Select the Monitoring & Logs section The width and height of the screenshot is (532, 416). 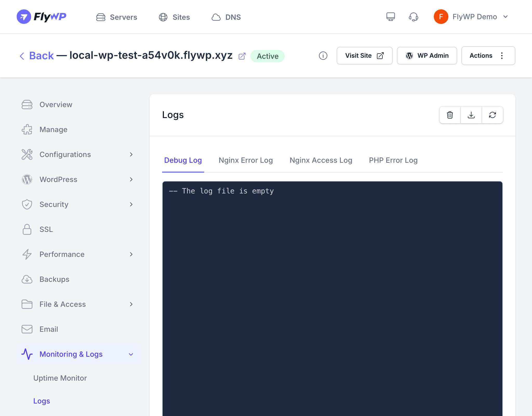[x=79, y=354]
